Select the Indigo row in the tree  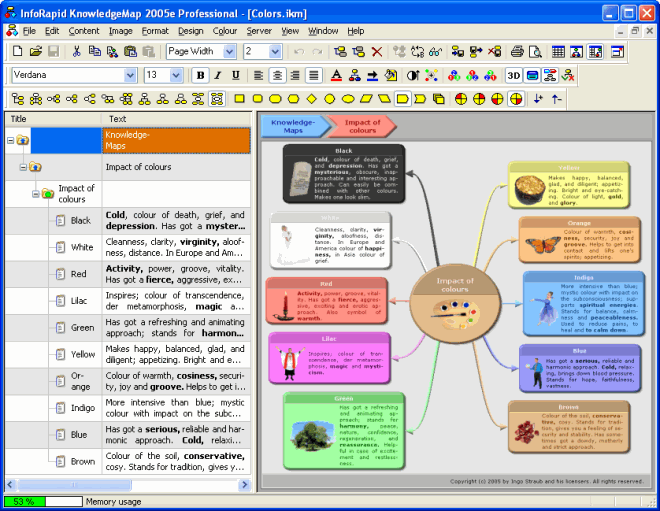[x=82, y=408]
